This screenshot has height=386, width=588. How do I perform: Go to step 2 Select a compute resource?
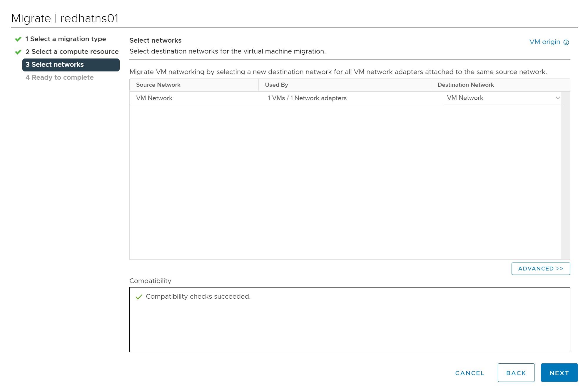(x=72, y=52)
